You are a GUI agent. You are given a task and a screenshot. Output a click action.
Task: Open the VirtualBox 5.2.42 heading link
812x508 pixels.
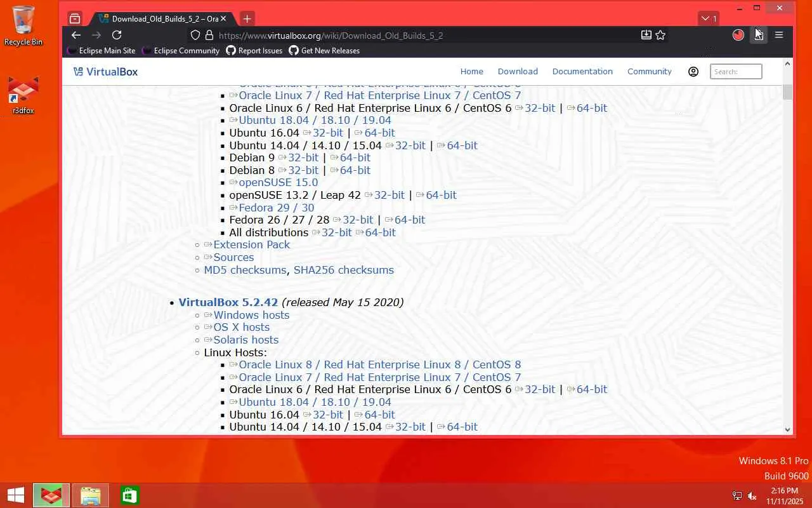pyautogui.click(x=228, y=302)
